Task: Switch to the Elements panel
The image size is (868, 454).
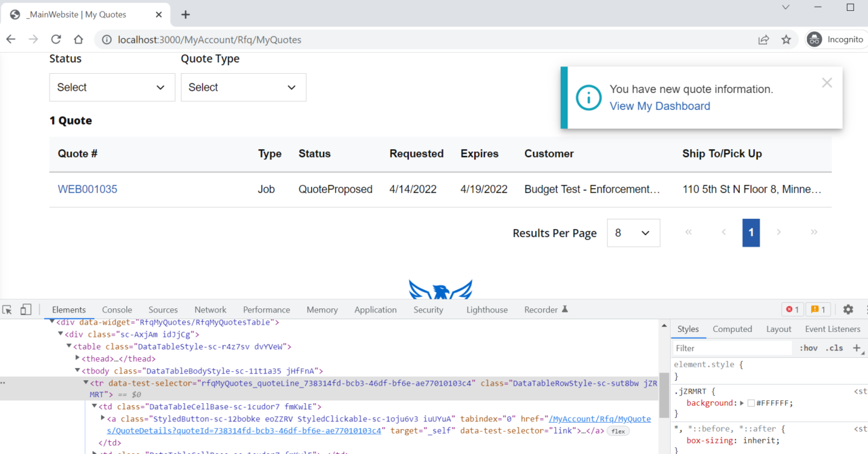Action: [69, 310]
